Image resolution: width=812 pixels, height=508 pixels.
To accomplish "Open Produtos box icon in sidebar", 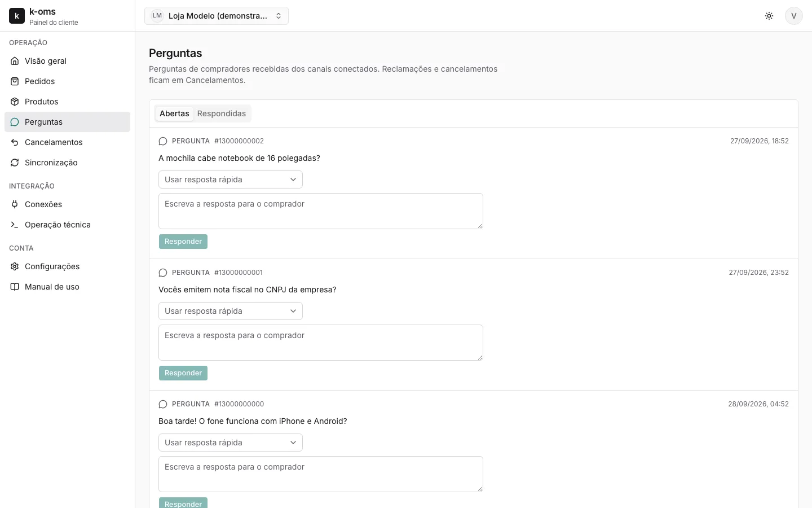I will pos(15,102).
